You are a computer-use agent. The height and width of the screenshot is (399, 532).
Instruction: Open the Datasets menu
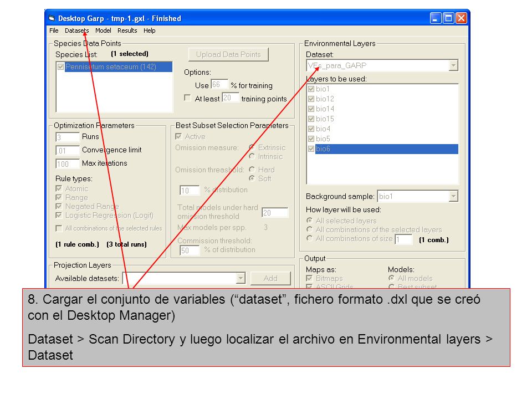coord(76,30)
